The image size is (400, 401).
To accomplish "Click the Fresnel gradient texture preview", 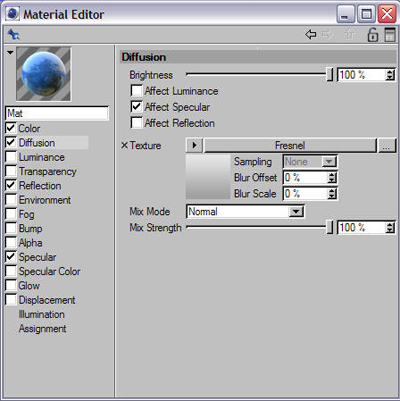I will pos(208,177).
